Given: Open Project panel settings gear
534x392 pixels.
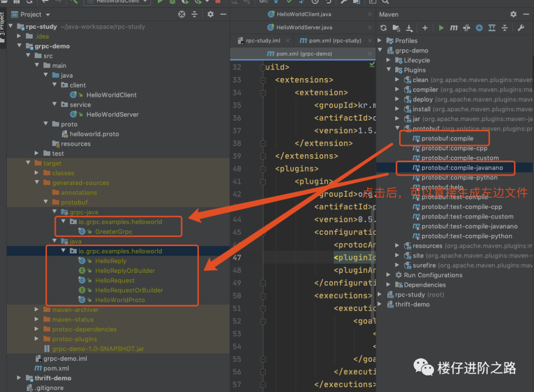Looking at the screenshot, I should tap(211, 14).
